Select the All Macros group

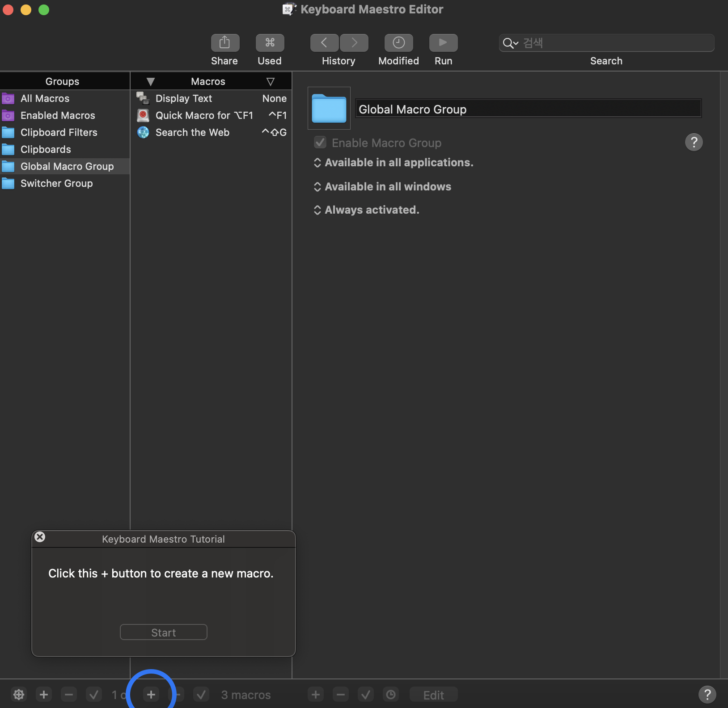(x=65, y=98)
